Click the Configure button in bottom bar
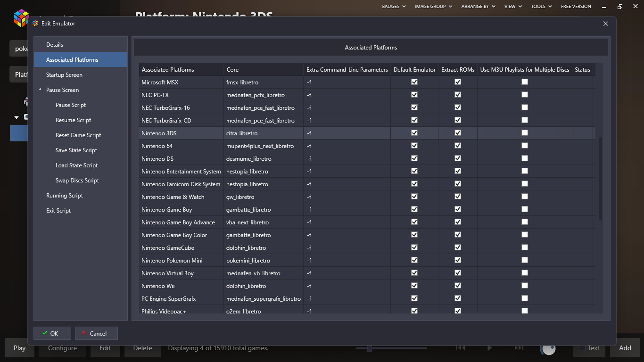 tap(62, 348)
